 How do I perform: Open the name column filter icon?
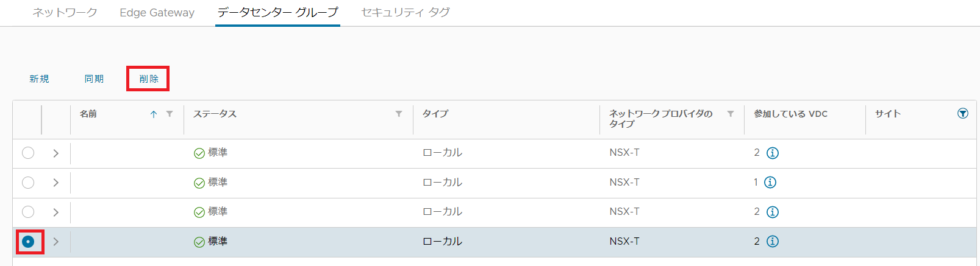pos(170,114)
